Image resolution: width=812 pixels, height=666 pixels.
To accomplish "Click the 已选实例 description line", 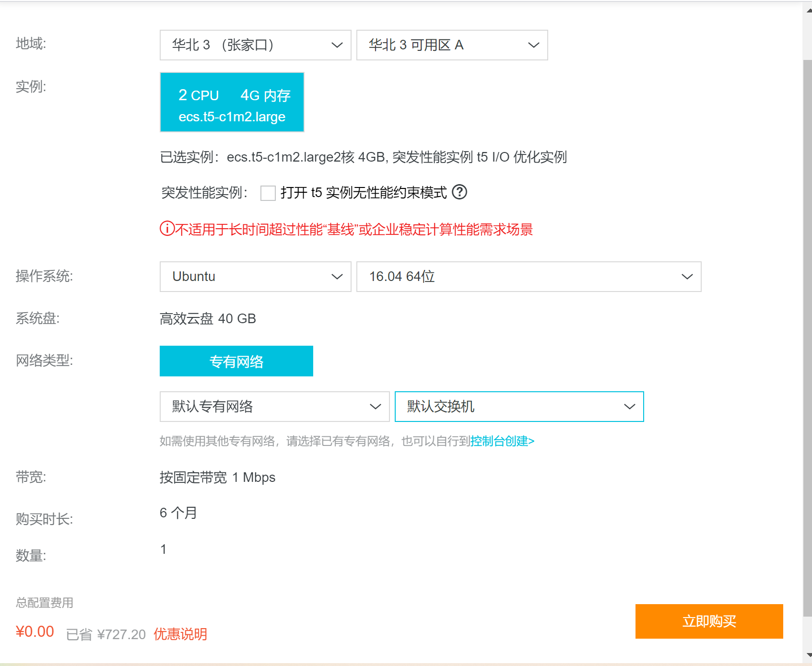I will tap(364, 157).
